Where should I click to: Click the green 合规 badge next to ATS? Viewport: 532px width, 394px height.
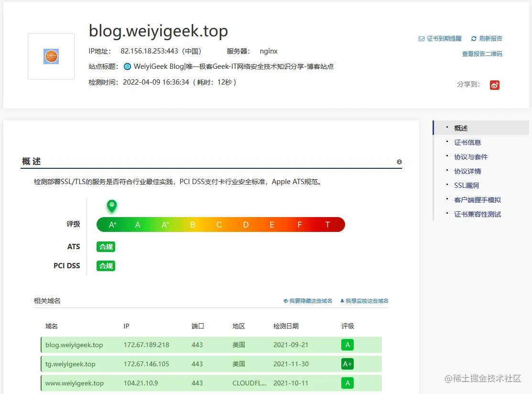click(106, 246)
